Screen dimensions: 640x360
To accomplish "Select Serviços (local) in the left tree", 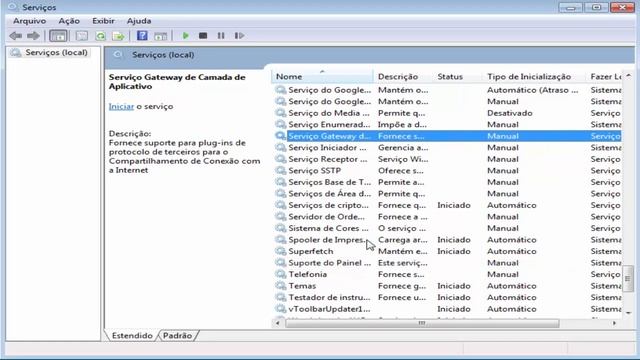I will click(x=56, y=52).
